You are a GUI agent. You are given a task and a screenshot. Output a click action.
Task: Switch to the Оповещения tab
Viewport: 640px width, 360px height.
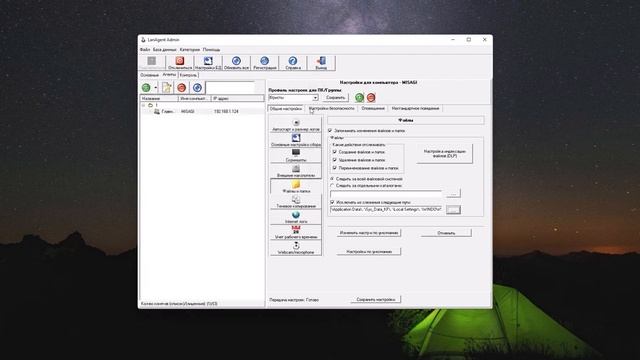click(373, 109)
